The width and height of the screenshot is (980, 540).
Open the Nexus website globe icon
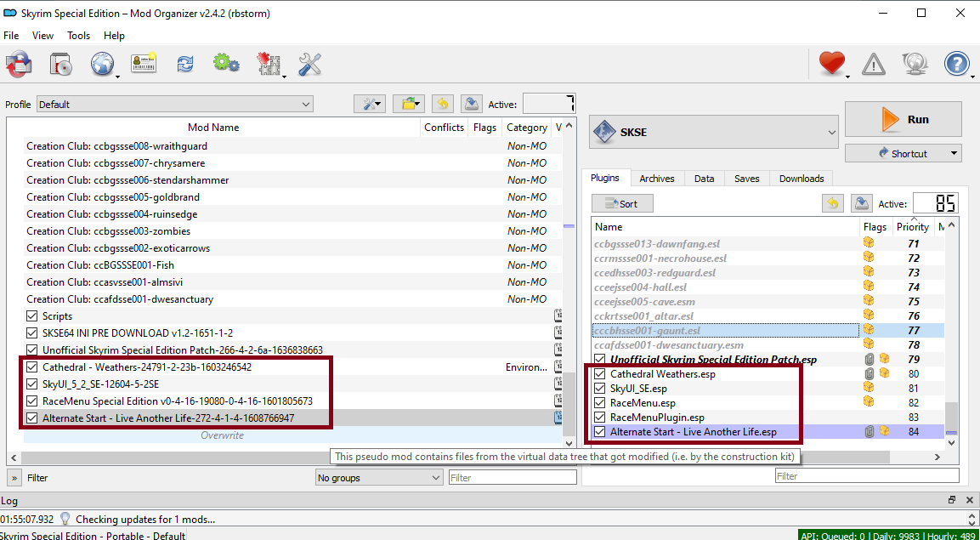pos(102,64)
